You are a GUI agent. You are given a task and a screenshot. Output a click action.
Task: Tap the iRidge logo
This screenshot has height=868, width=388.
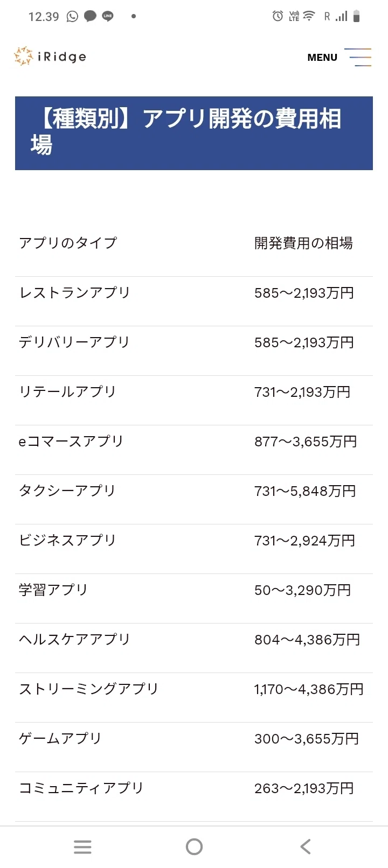(x=50, y=57)
